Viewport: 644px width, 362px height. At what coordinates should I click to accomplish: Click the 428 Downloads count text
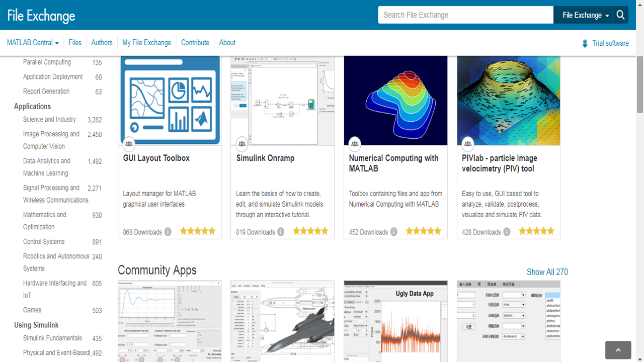481,232
